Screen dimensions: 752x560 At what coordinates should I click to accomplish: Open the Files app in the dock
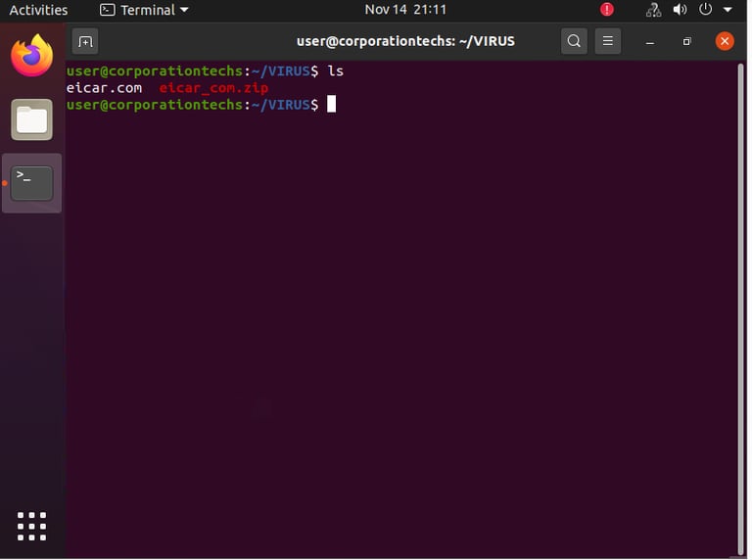31,119
